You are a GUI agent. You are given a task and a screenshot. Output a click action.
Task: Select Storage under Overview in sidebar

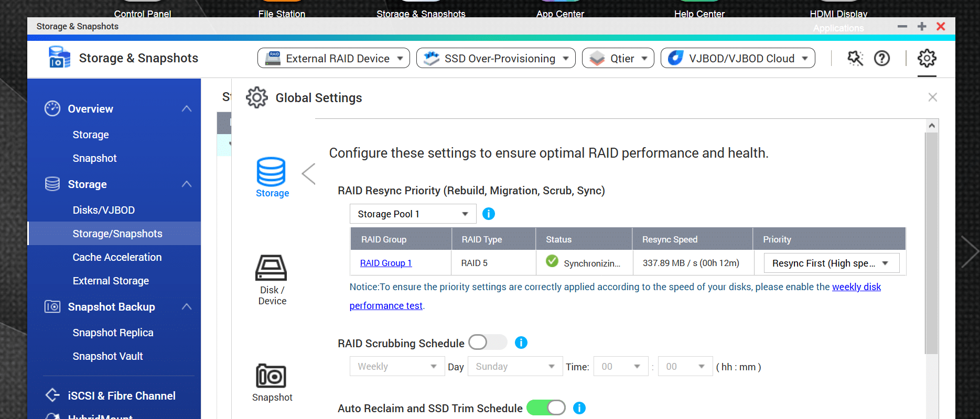(91, 135)
